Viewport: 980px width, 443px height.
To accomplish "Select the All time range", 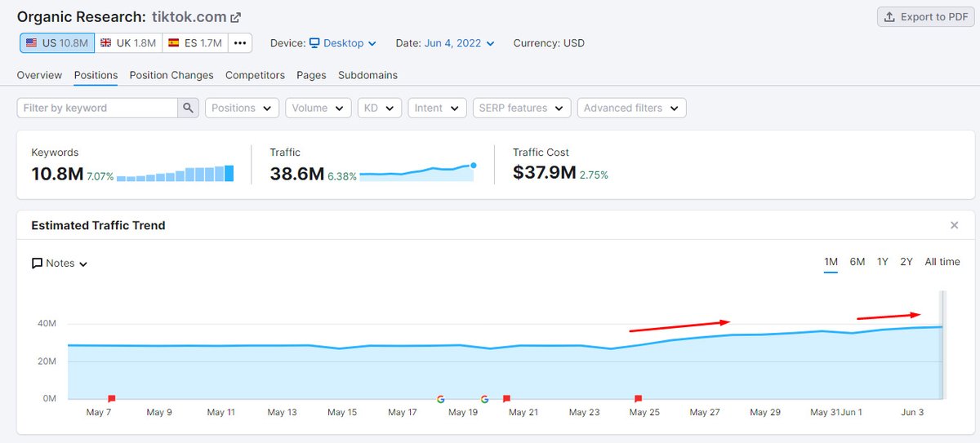I will click(x=942, y=262).
